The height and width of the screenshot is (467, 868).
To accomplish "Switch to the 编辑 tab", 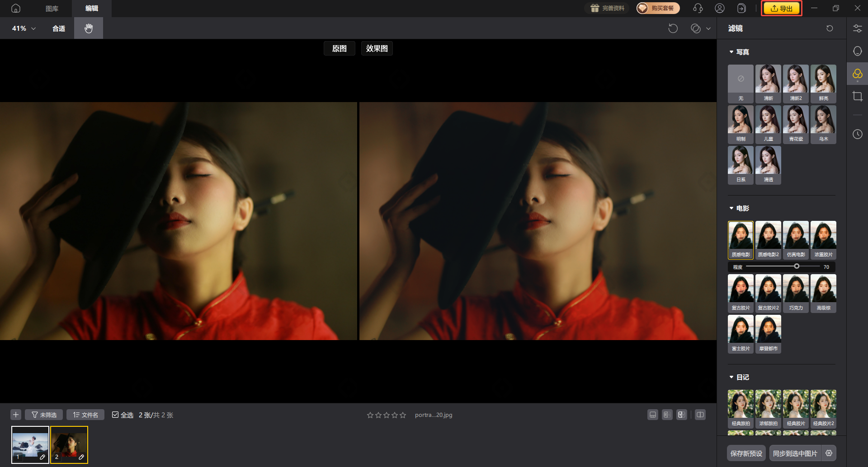I will coord(92,8).
